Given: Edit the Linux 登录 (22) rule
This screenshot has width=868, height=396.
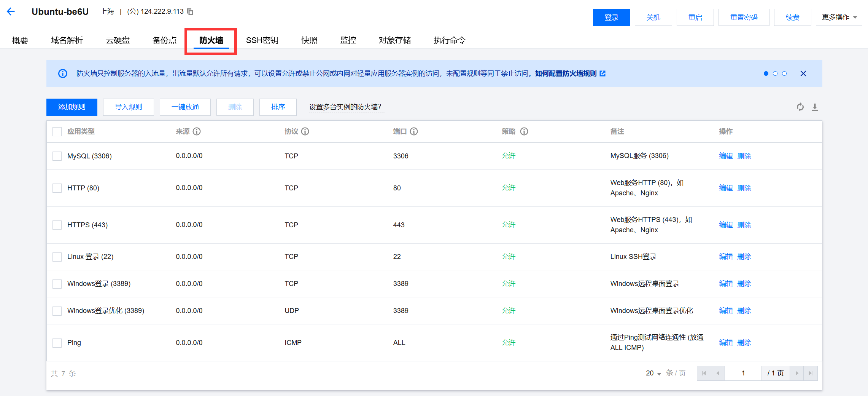Looking at the screenshot, I should click(726, 256).
